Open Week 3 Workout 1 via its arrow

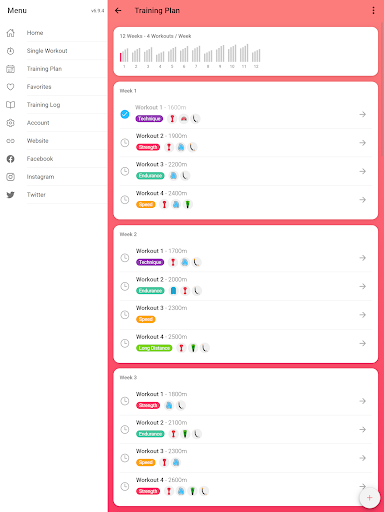pyautogui.click(x=363, y=401)
